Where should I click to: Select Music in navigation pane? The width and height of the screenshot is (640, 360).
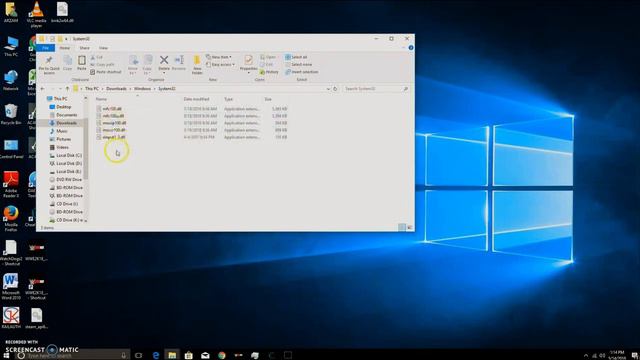pyautogui.click(x=62, y=131)
